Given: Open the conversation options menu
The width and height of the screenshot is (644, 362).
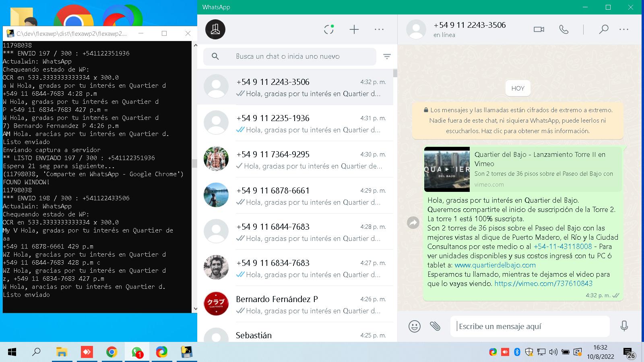Looking at the screenshot, I should [624, 29].
